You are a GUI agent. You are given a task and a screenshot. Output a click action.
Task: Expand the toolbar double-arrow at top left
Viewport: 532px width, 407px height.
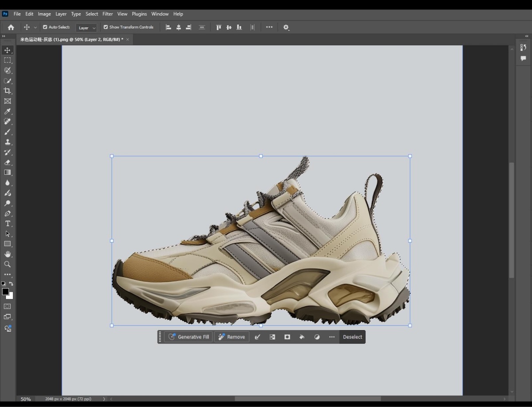4,36
